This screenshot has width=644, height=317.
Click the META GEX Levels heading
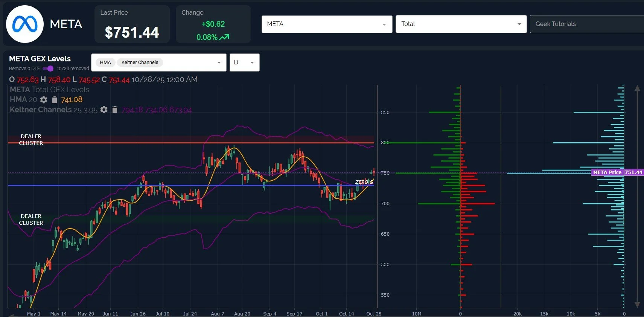[x=40, y=59]
